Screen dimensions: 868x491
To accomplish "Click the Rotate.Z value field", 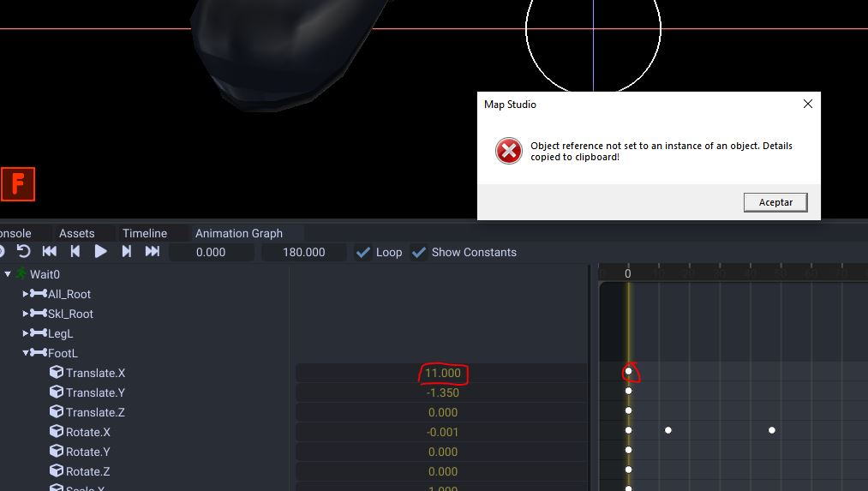I will (x=442, y=471).
